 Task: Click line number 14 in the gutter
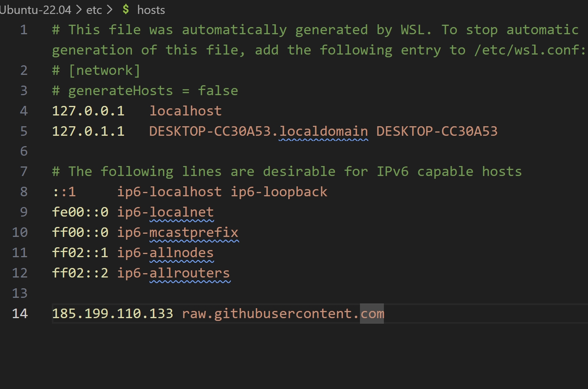(x=20, y=314)
